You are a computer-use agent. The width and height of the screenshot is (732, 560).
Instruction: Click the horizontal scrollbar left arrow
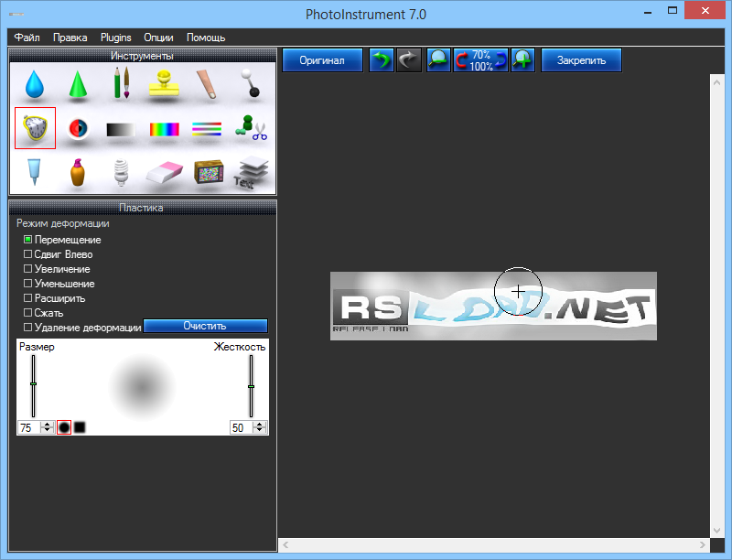pyautogui.click(x=285, y=544)
